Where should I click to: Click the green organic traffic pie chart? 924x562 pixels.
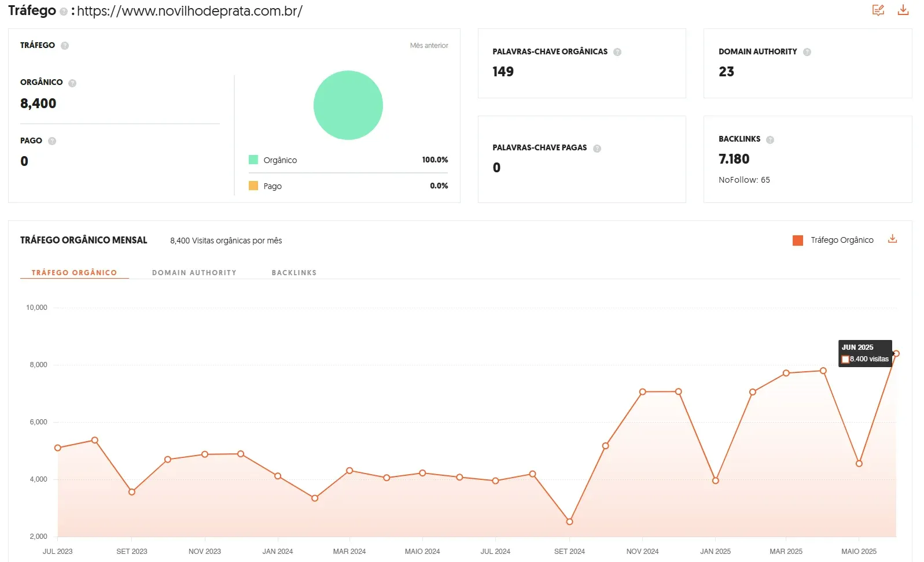coord(348,105)
